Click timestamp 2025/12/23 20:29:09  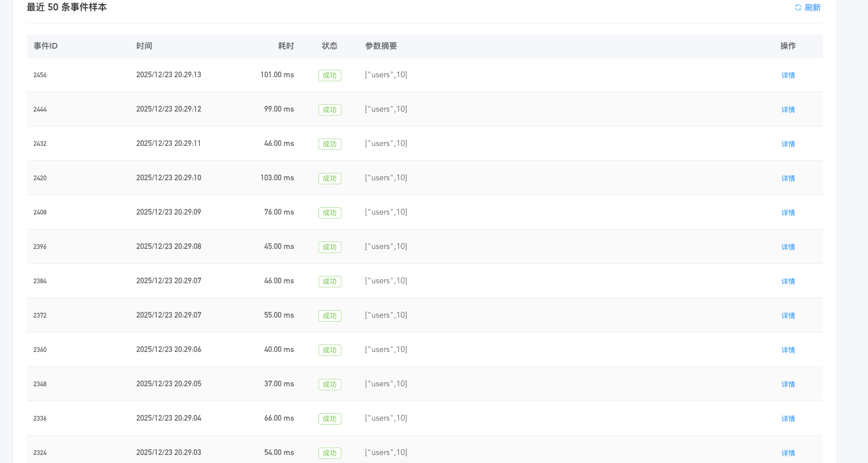click(169, 212)
